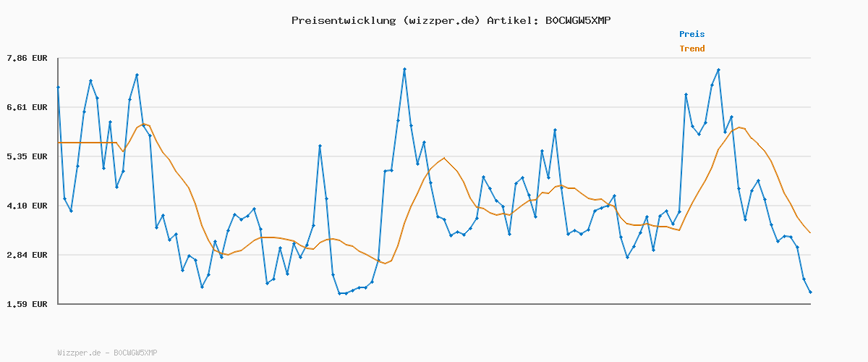
Task: Click the final blue price point at right end
Action: click(810, 292)
